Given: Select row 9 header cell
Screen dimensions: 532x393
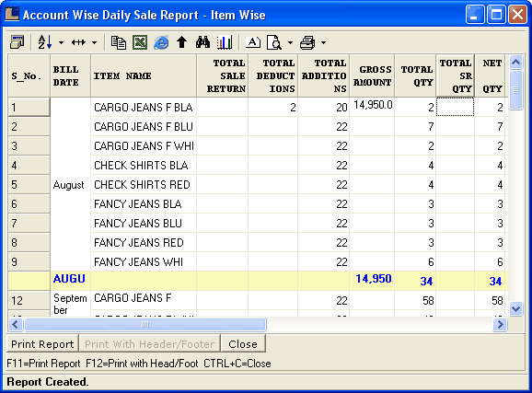Looking at the screenshot, I should (x=29, y=262).
